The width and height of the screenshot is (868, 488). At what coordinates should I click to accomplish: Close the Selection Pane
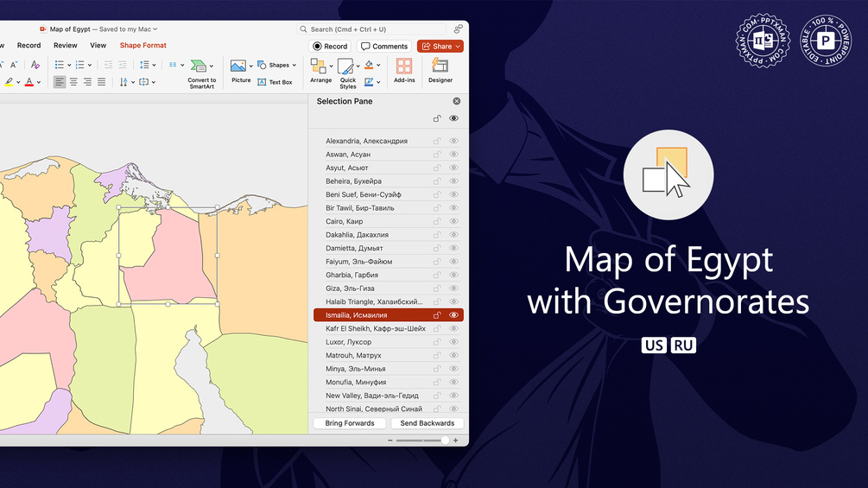click(x=457, y=101)
